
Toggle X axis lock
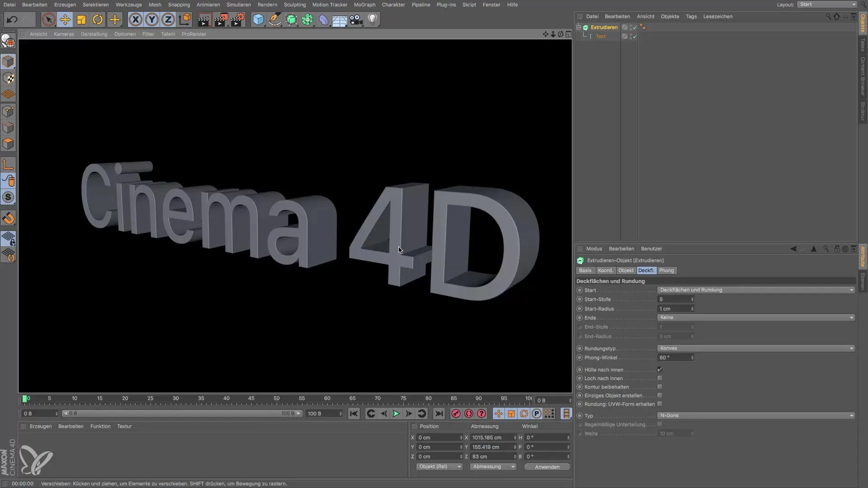135,19
